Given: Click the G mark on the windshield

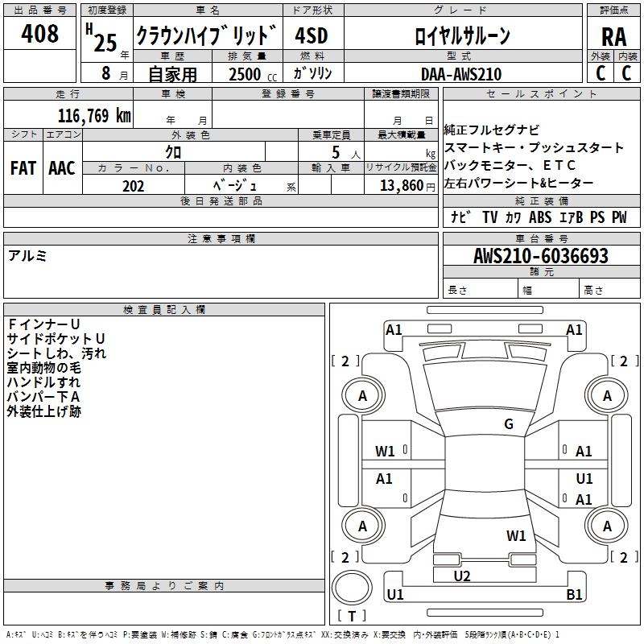Looking at the screenshot, I should (508, 424).
